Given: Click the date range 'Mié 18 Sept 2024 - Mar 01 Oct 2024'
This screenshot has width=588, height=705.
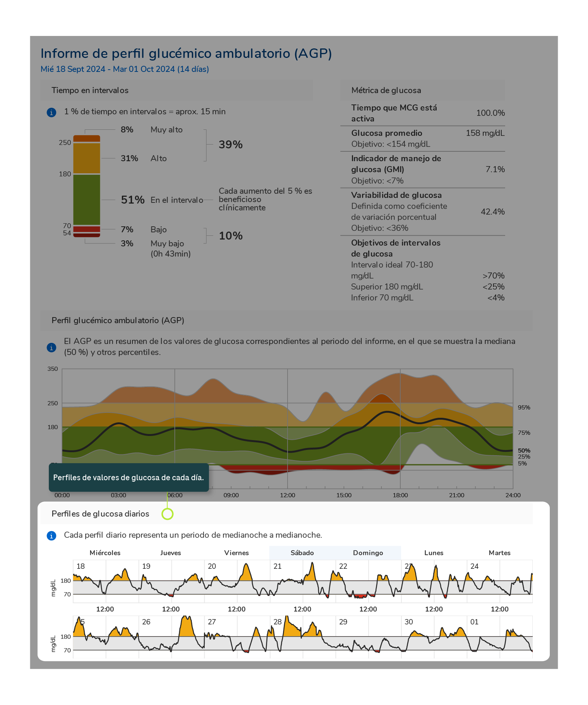Looking at the screenshot, I should [x=125, y=69].
